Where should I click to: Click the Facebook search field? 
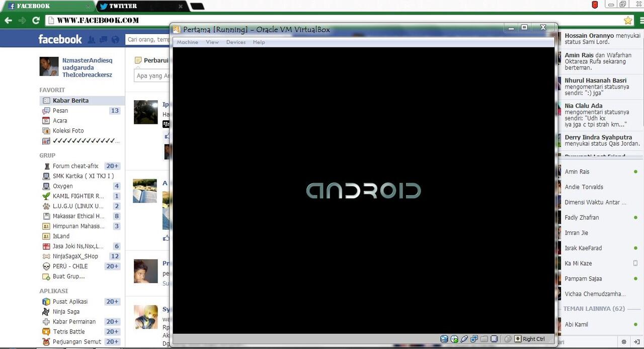point(148,39)
